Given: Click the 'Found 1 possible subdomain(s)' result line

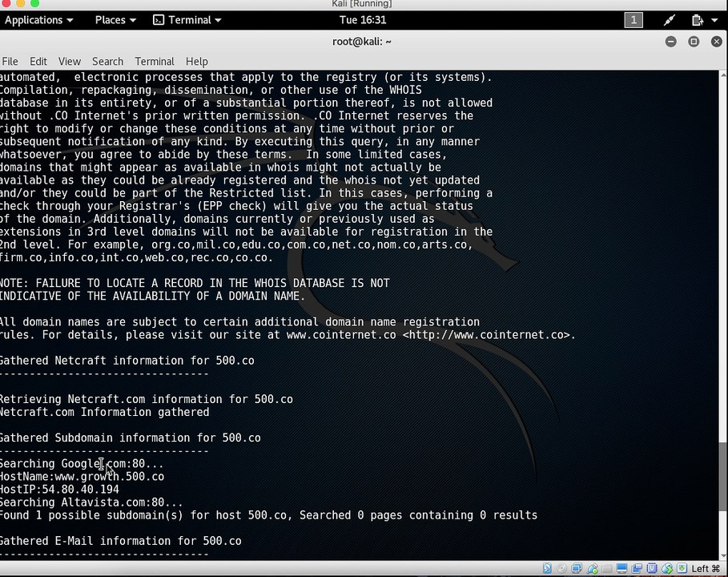Looking at the screenshot, I should coord(269,515).
